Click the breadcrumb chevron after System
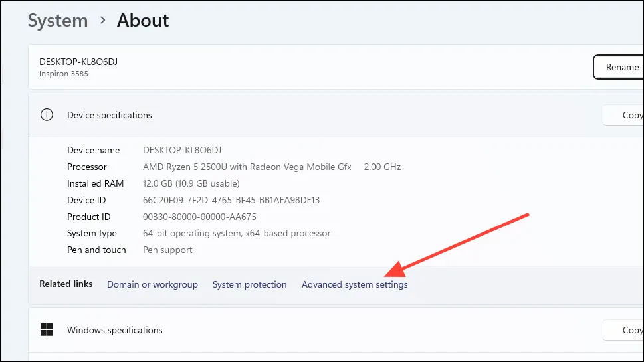Image resolution: width=644 pixels, height=362 pixels. point(102,21)
